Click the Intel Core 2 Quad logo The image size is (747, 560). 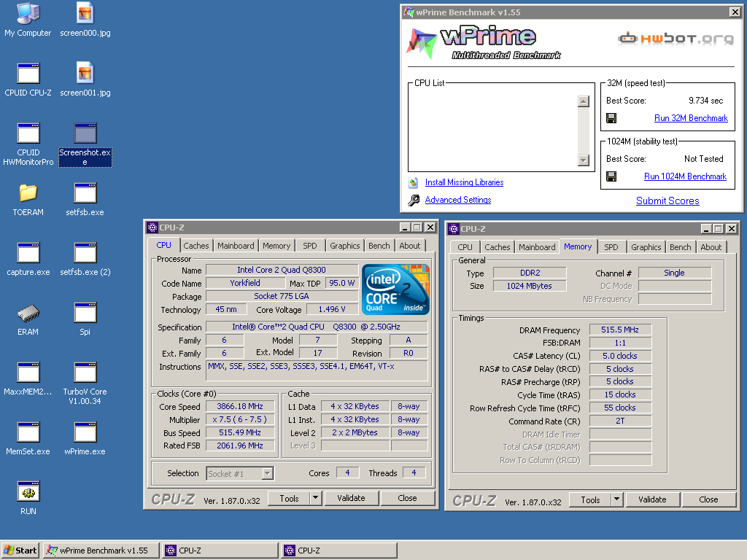coord(395,289)
